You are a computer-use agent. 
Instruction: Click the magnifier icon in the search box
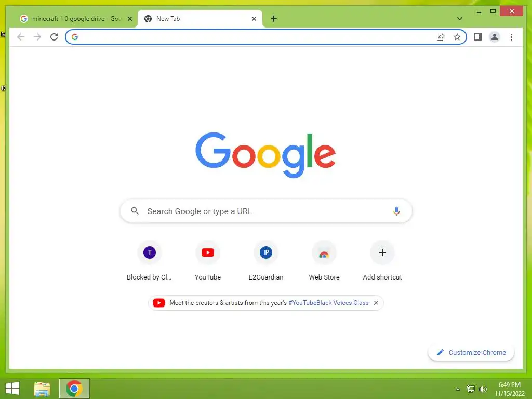(x=135, y=211)
